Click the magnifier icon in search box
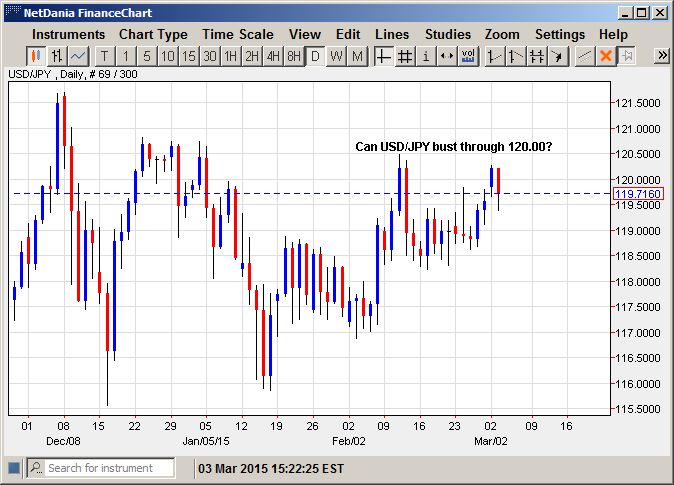 coord(37,467)
